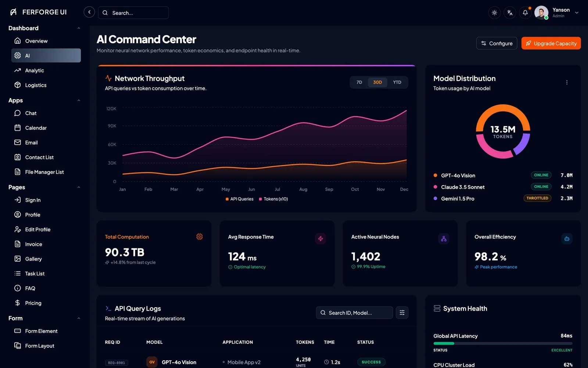This screenshot has height=368, width=588.
Task: Collapse the Apps sidebar section
Action: 79,100
